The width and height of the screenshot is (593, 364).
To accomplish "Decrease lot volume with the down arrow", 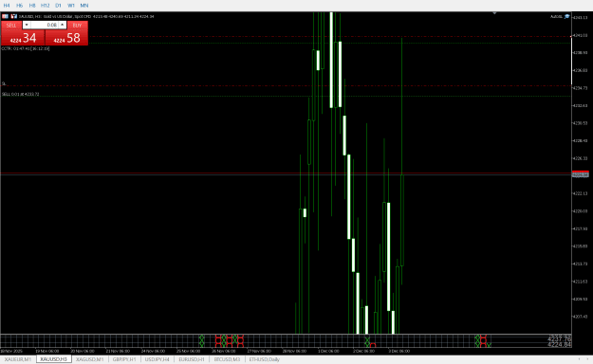I will click(x=27, y=25).
